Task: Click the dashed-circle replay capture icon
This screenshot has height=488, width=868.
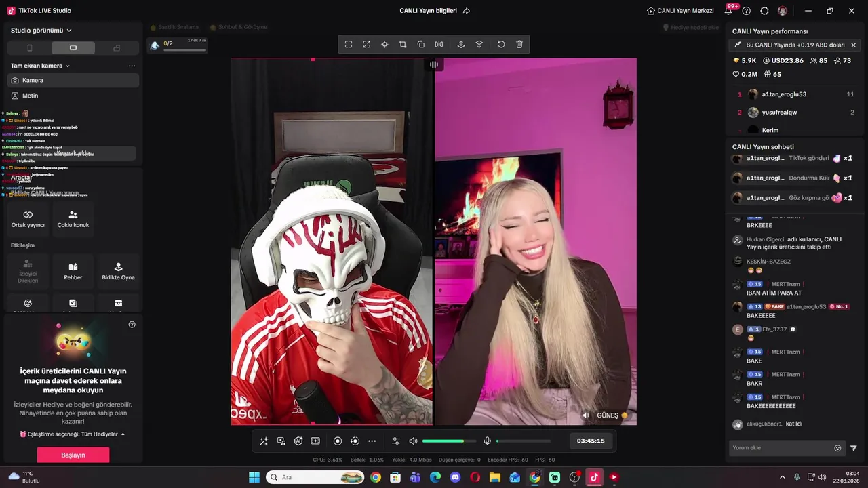Action: (x=355, y=441)
